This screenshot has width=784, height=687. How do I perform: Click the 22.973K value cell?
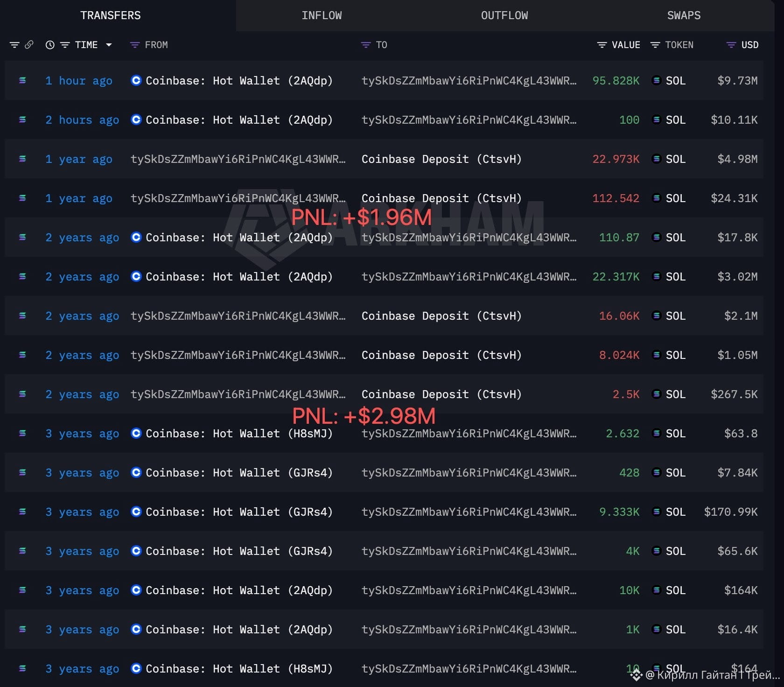click(616, 159)
